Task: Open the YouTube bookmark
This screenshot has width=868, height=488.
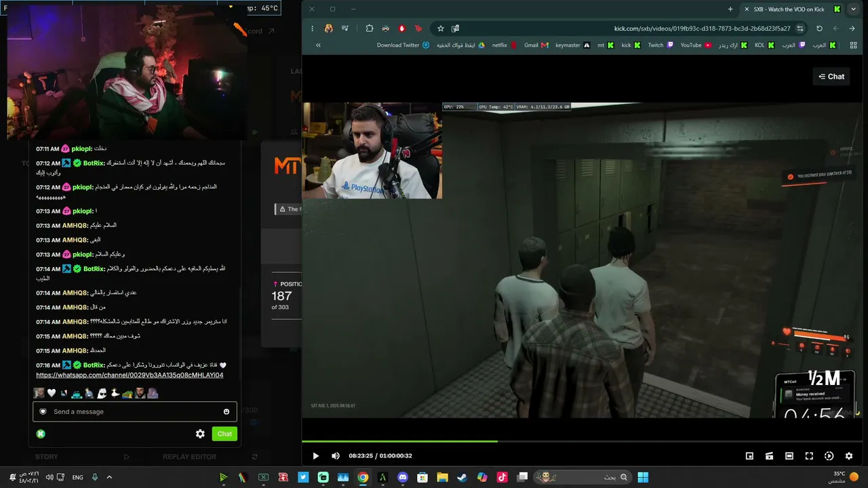Action: (696, 45)
